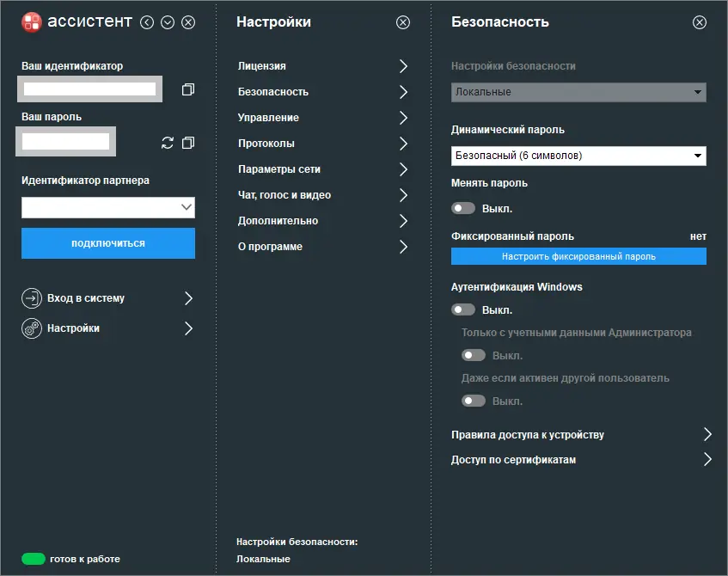Click Настроить фиксированный пароль button
Viewport: 728px width, 576px height.
tap(578, 256)
